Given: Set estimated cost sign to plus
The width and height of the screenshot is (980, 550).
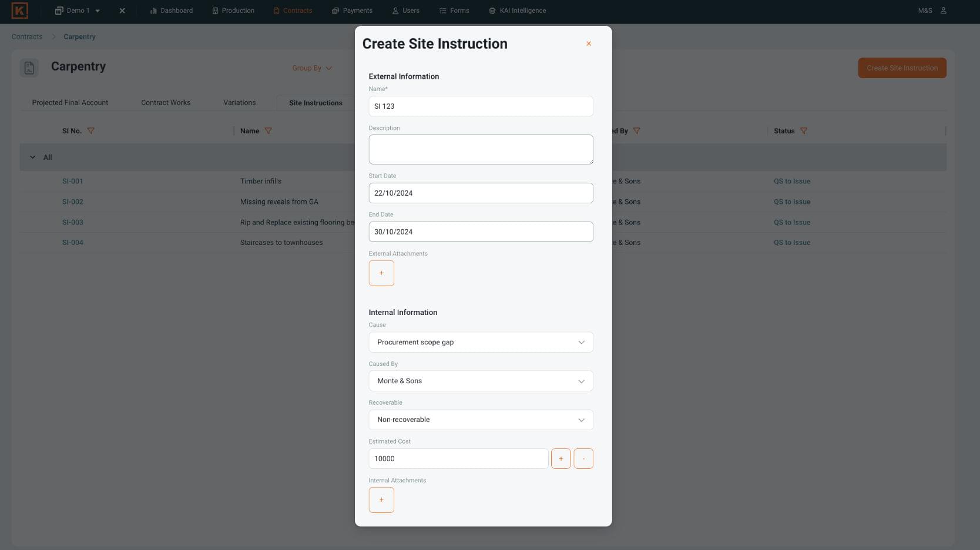Looking at the screenshot, I should pyautogui.click(x=561, y=459).
